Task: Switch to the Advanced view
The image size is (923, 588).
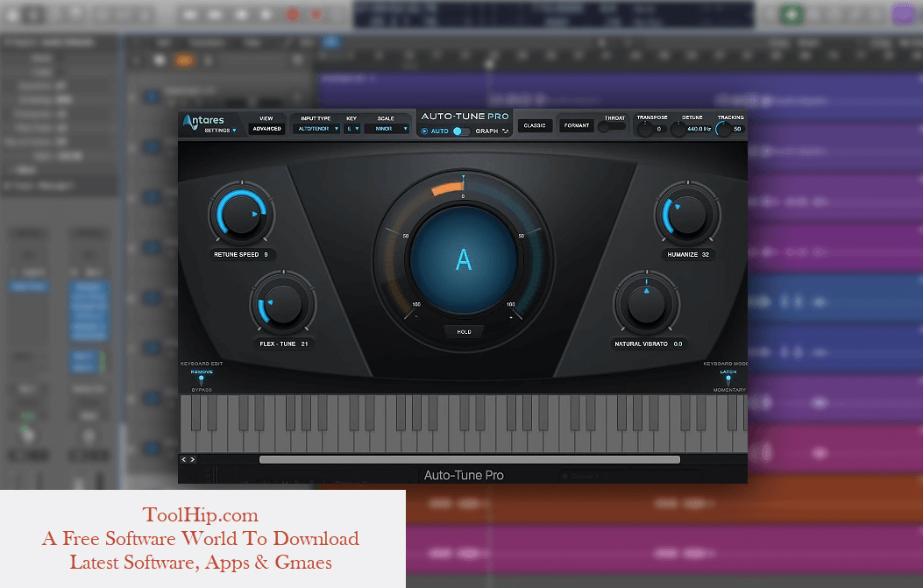Action: click(266, 128)
